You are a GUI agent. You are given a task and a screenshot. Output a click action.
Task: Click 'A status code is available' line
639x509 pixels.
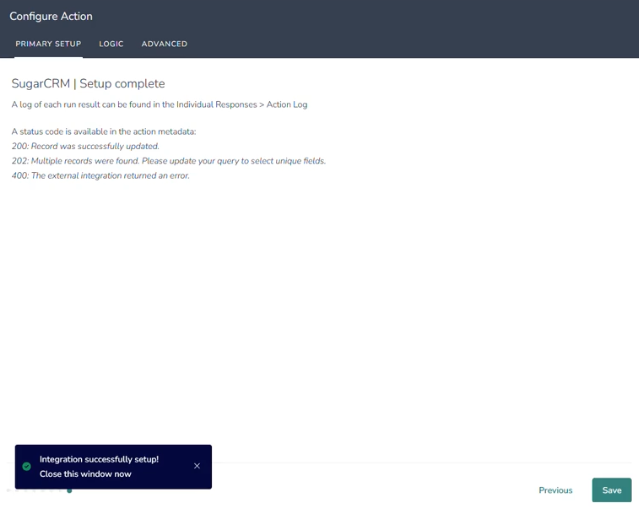coord(104,132)
